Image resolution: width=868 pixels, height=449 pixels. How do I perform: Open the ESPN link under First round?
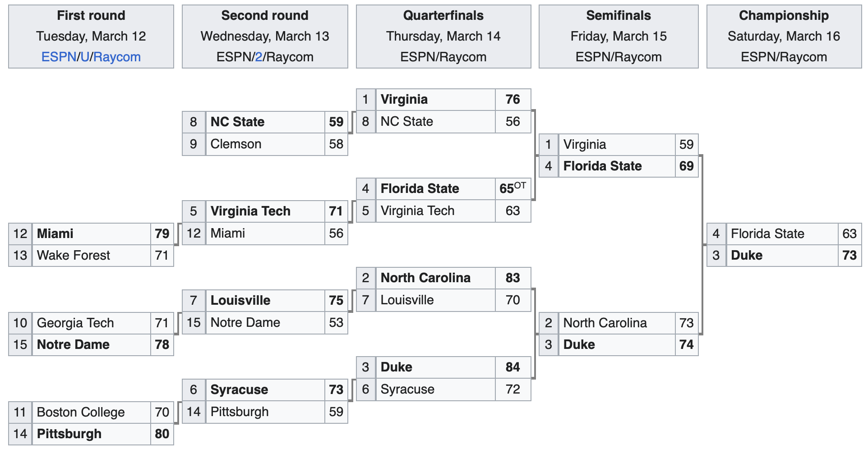tap(59, 57)
